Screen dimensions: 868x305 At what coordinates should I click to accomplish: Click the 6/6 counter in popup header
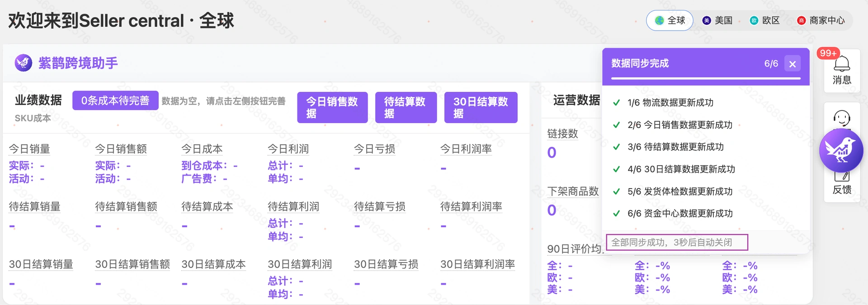(x=771, y=64)
